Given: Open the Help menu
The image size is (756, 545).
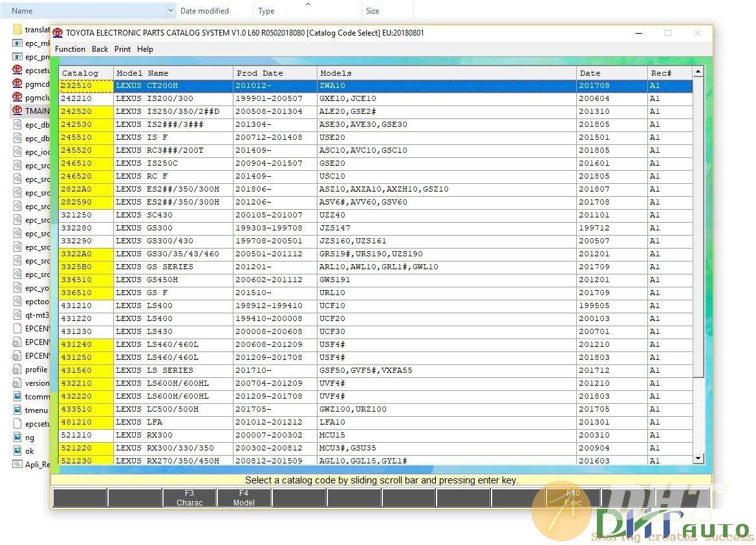Looking at the screenshot, I should (x=145, y=49).
